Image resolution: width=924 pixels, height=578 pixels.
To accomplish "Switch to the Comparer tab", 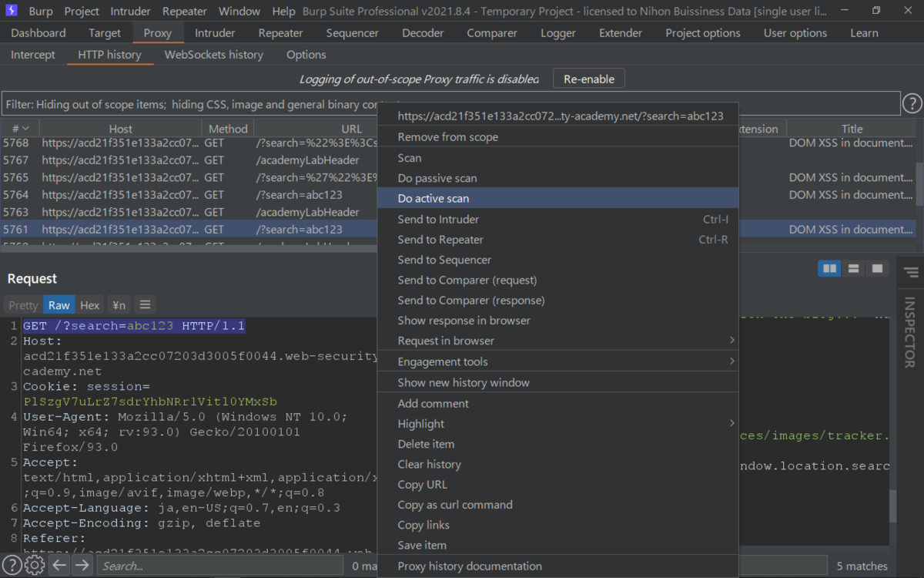I will point(492,33).
